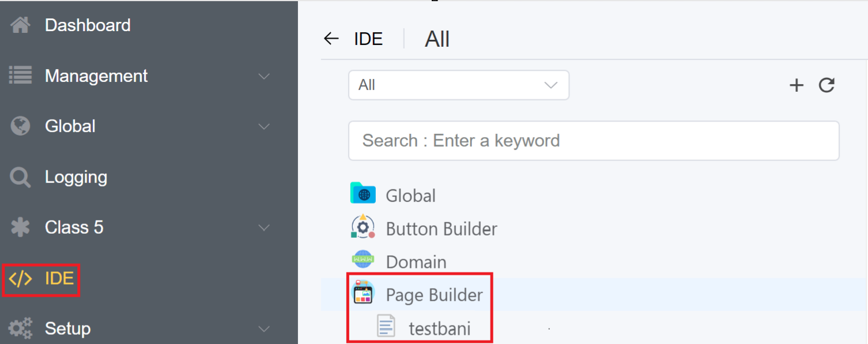Click the Domain www icon
The width and height of the screenshot is (868, 344).
pos(363,260)
